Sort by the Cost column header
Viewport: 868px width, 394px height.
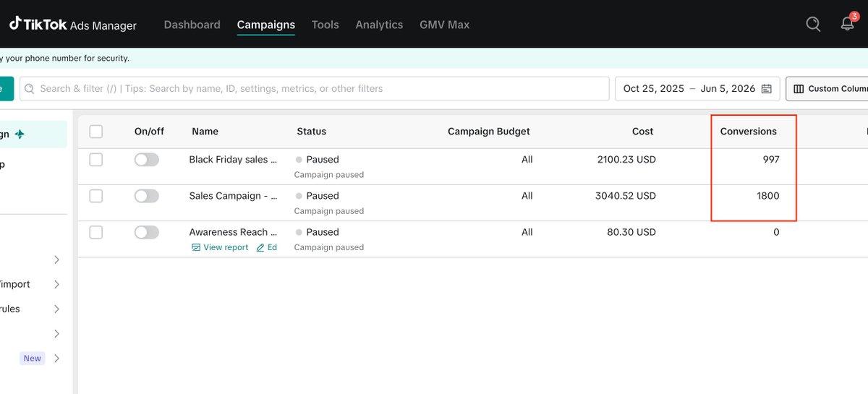pos(642,132)
